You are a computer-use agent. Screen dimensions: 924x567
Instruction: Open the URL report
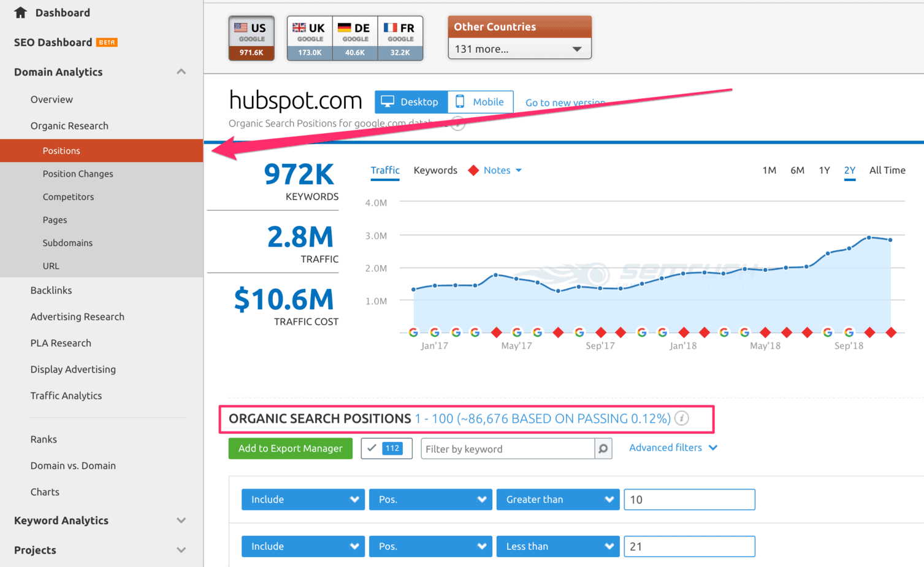click(x=51, y=266)
